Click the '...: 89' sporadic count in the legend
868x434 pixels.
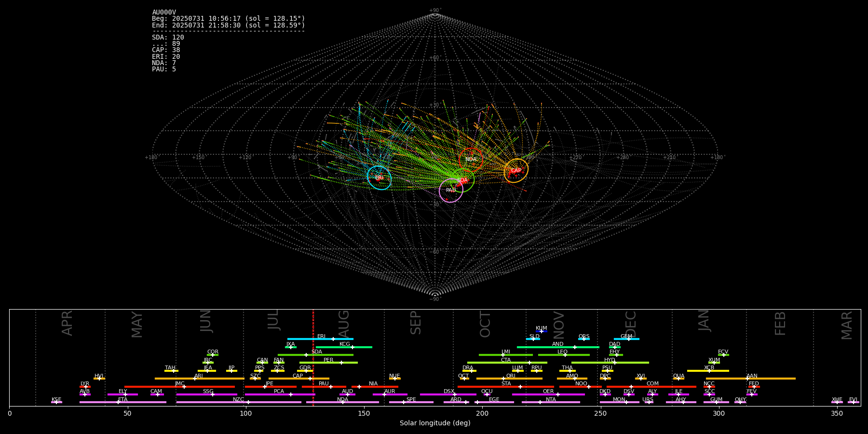click(x=166, y=44)
